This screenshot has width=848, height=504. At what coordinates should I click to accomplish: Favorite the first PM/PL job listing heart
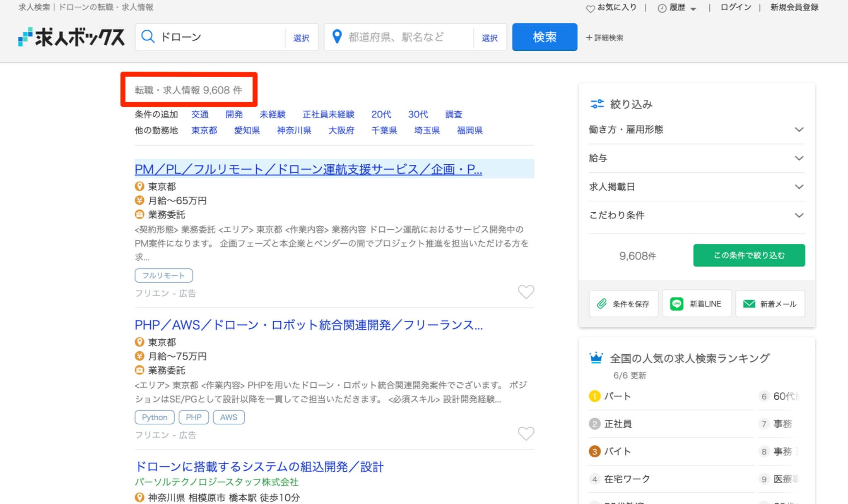pyautogui.click(x=526, y=292)
